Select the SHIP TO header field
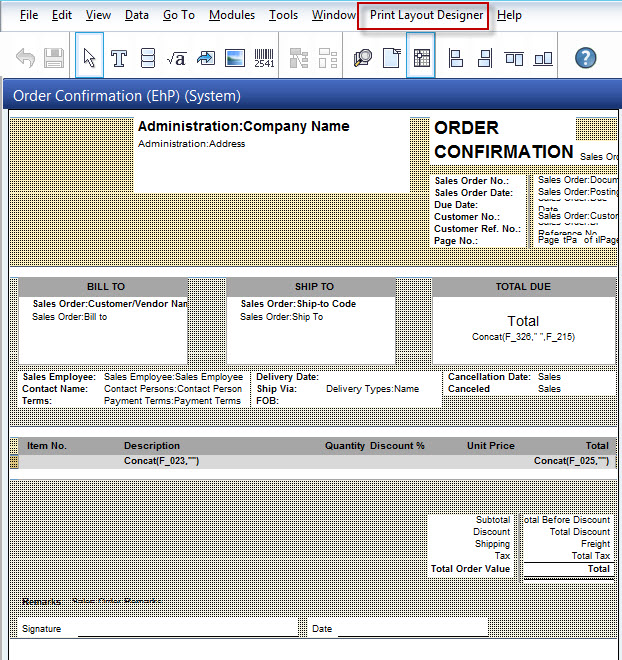The image size is (622, 660). click(x=311, y=287)
